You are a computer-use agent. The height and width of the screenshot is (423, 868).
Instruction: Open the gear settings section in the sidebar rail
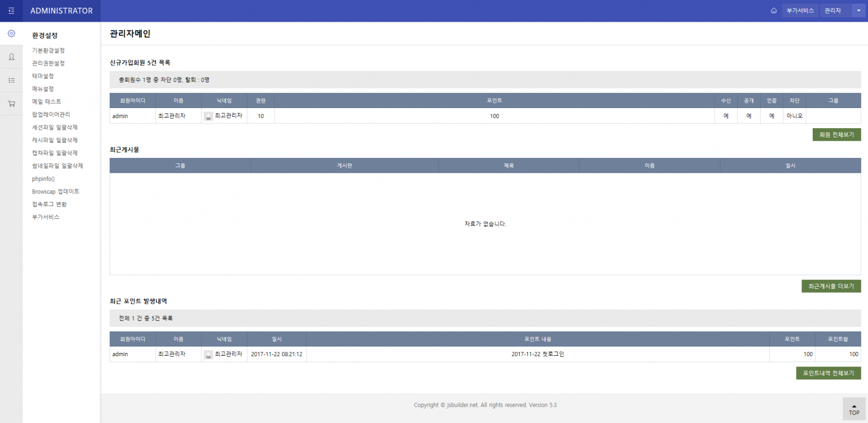tap(11, 34)
